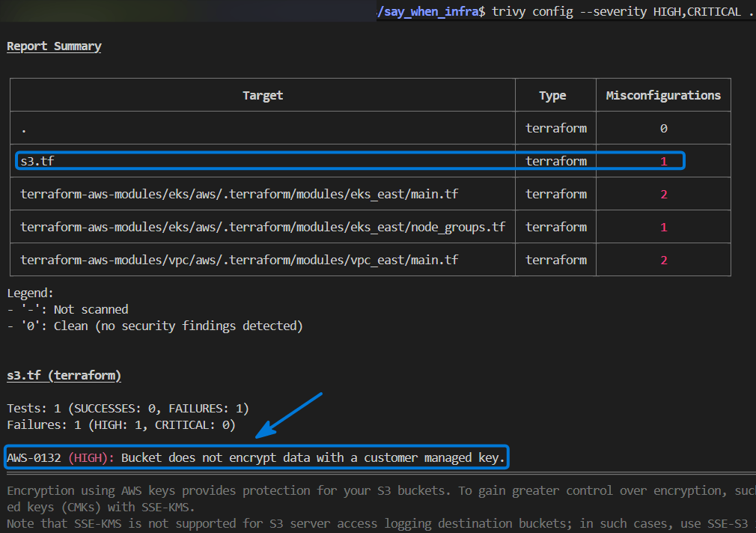Click the vpc_east/main.tf target path
This screenshot has width=756, height=533.
[x=239, y=260]
